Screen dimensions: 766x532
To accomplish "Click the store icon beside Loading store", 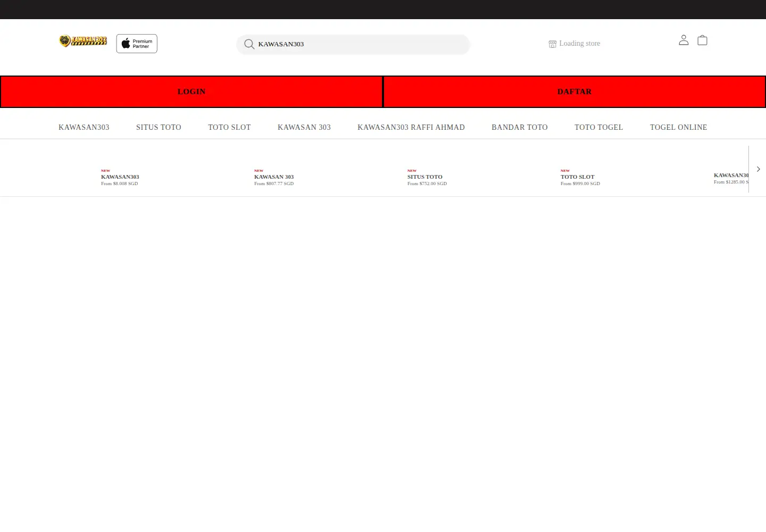I will coord(553,44).
